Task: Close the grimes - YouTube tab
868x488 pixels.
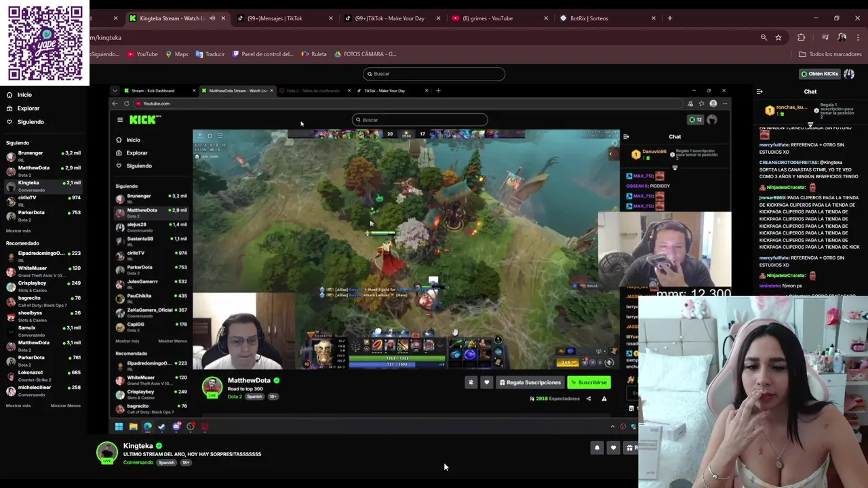Action: click(x=546, y=18)
